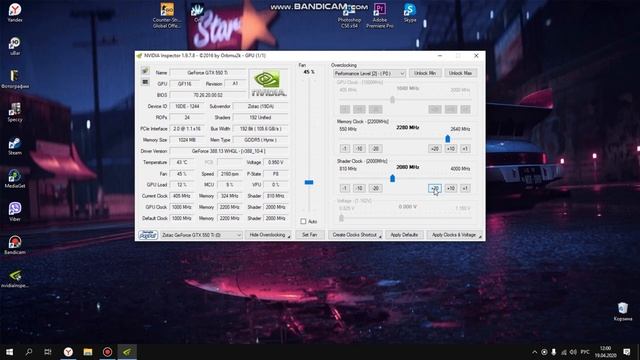Click the fan speed slider handle

pos(309,182)
